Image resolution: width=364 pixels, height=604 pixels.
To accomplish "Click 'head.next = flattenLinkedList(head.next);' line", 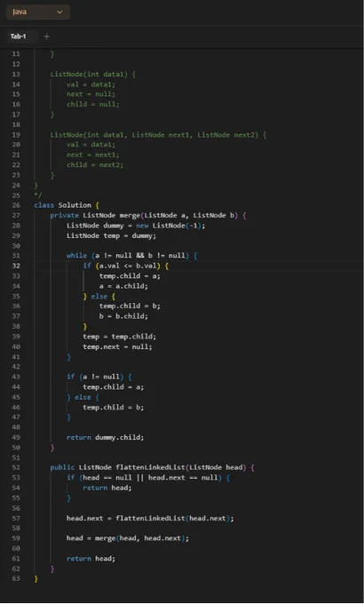I will (150, 518).
